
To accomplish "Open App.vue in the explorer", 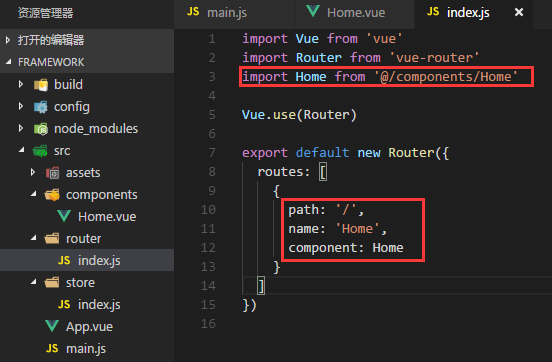I will pyautogui.click(x=89, y=327).
